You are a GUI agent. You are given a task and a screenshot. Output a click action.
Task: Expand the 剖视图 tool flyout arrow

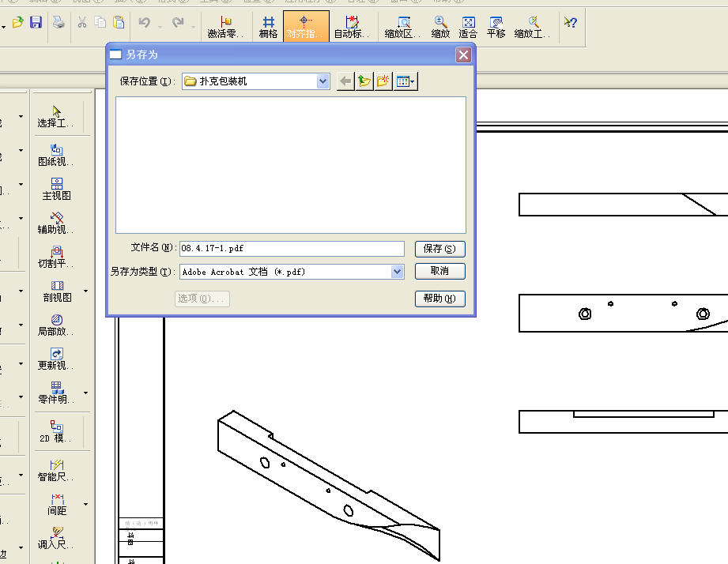(x=86, y=291)
